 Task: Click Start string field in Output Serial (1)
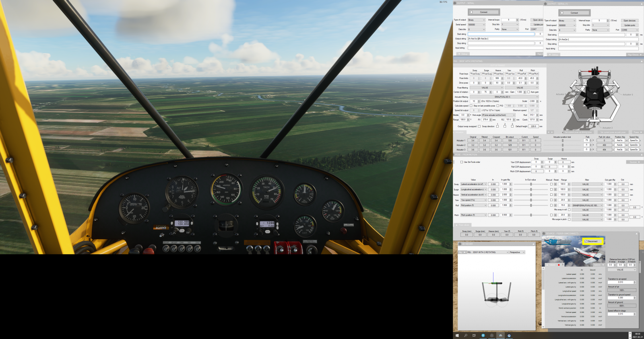click(591, 35)
